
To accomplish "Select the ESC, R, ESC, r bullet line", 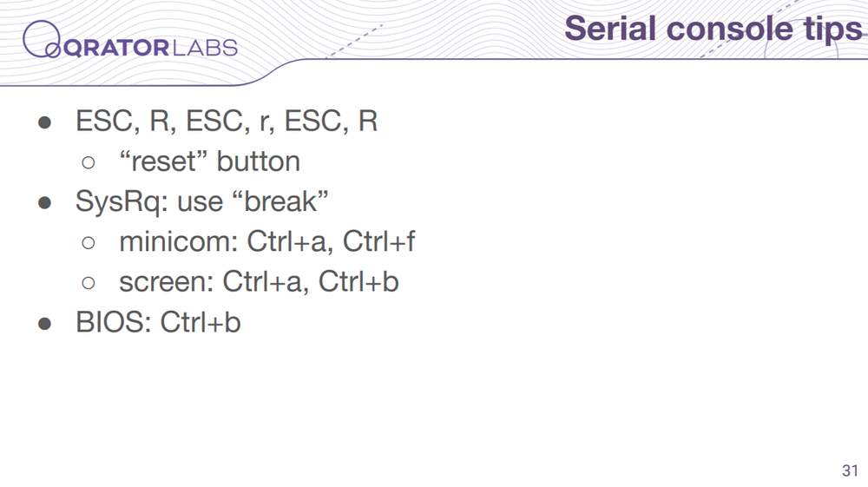I will pyautogui.click(x=227, y=122).
